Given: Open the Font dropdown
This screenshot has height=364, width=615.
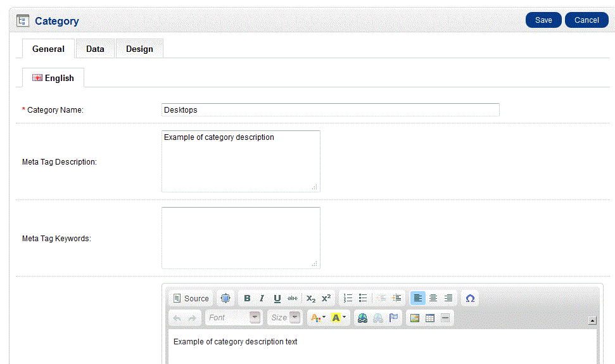Looking at the screenshot, I should pos(233,318).
